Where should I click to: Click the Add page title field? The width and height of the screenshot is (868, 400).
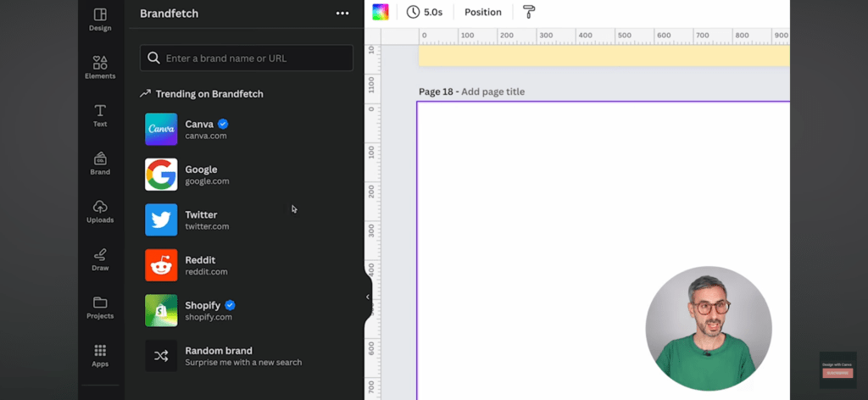coord(492,92)
